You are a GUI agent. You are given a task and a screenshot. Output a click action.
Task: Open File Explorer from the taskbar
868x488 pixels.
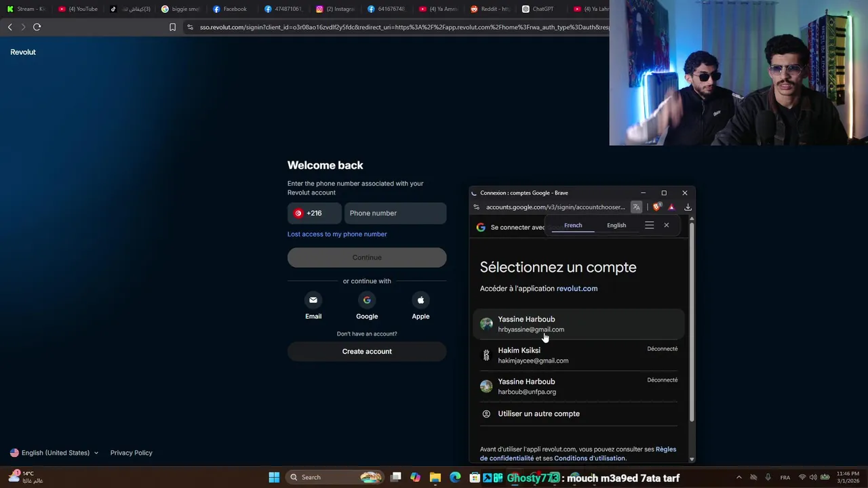click(435, 477)
